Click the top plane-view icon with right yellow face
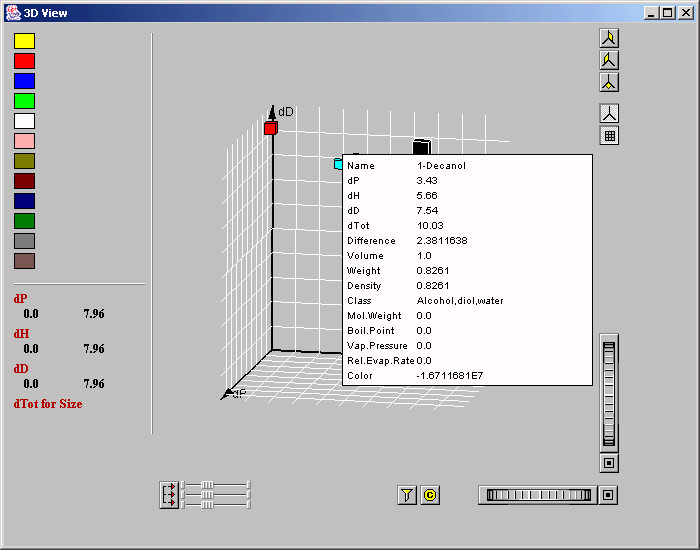Image resolution: width=700 pixels, height=550 pixels. click(609, 38)
